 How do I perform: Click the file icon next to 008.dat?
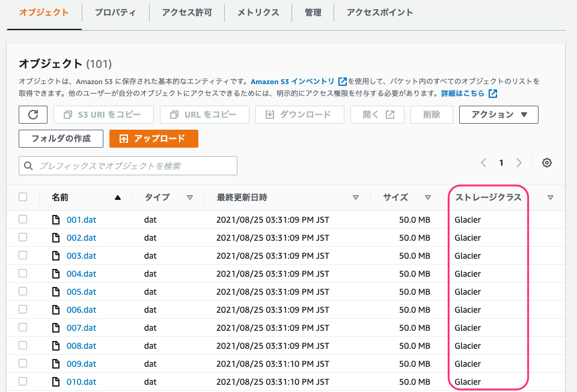[55, 346]
